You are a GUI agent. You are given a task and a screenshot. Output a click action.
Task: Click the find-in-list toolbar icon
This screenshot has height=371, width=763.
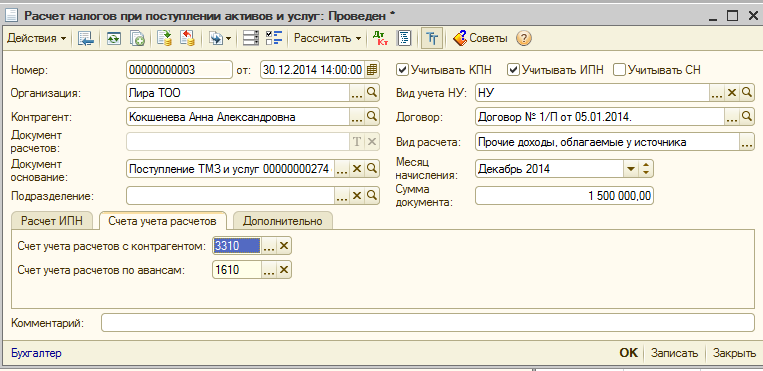[x=86, y=38]
